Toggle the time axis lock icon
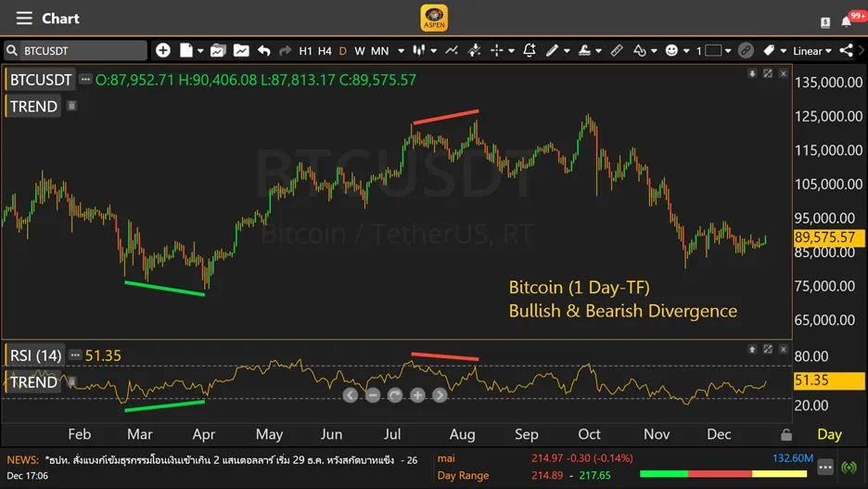The image size is (868, 489). 786,434
